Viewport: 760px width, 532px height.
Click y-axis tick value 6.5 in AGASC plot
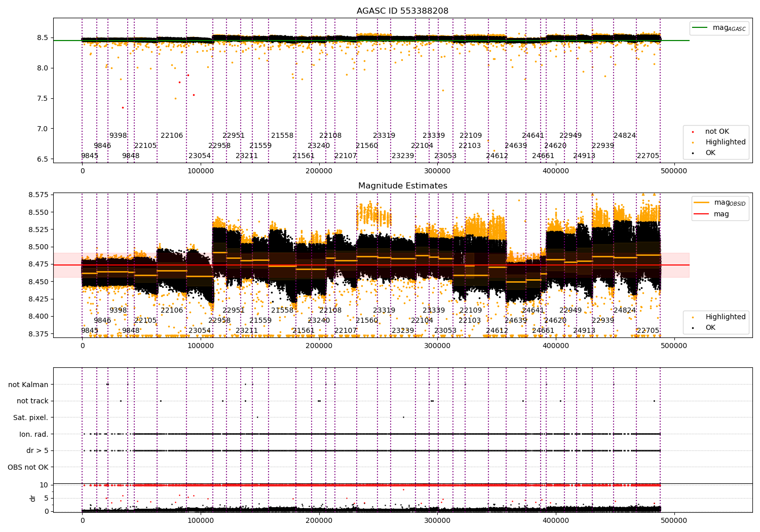[43, 159]
